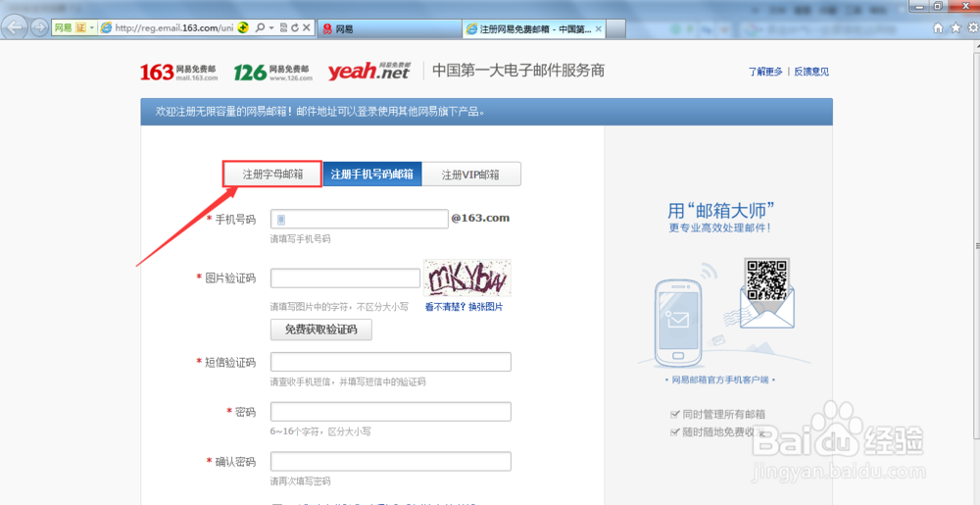Click the 邮箱大师 QR code
This screenshot has height=505, width=980.
[767, 279]
